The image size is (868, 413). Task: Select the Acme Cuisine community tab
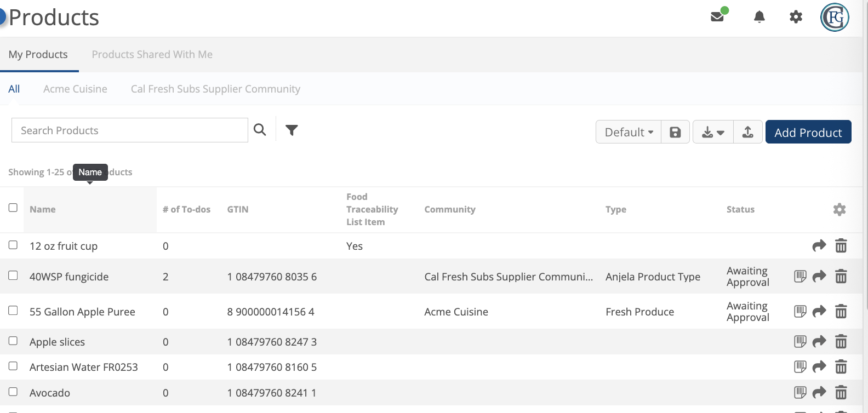[75, 89]
